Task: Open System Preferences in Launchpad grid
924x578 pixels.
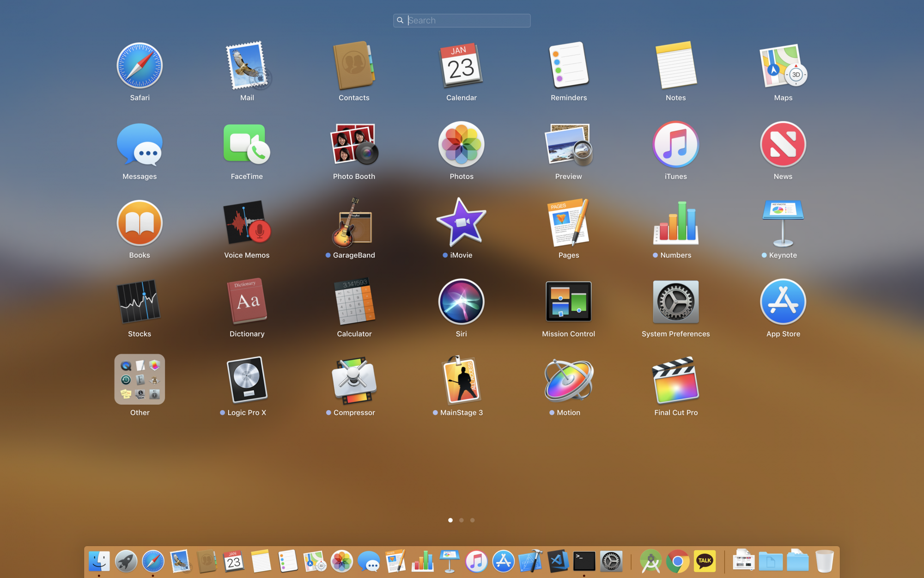Action: (675, 302)
